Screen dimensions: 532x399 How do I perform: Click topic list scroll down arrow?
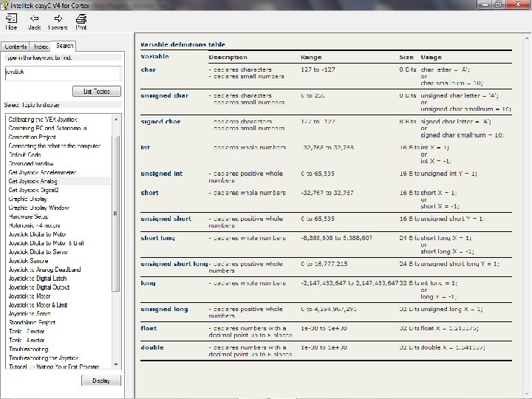pos(116,365)
